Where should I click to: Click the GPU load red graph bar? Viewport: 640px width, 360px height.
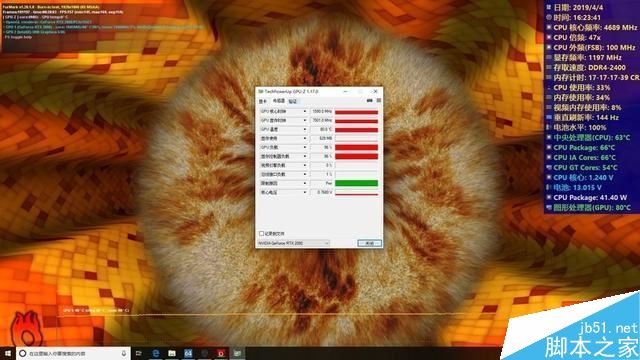point(356,147)
